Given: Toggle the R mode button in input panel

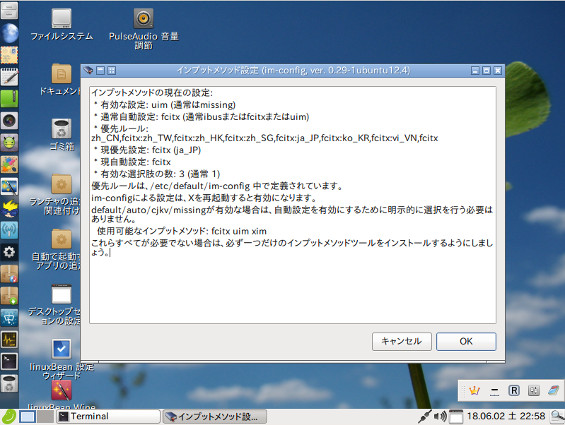Looking at the screenshot, I should 514,390.
